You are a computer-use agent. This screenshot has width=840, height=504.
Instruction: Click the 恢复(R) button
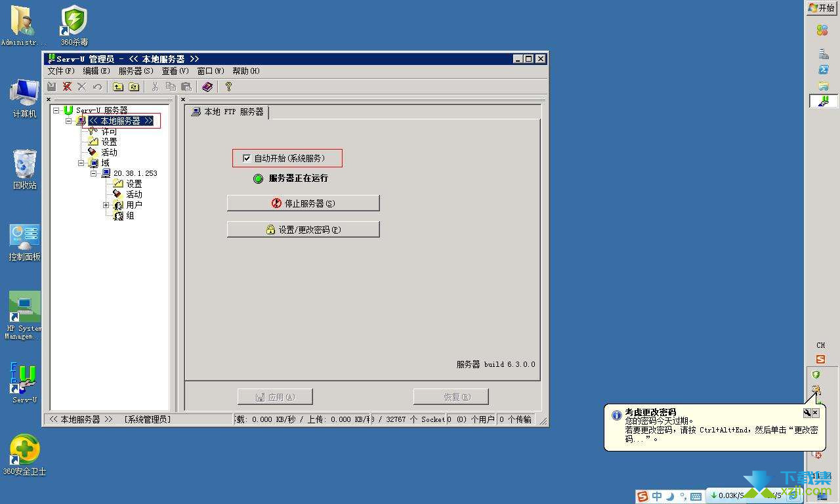[x=451, y=397]
